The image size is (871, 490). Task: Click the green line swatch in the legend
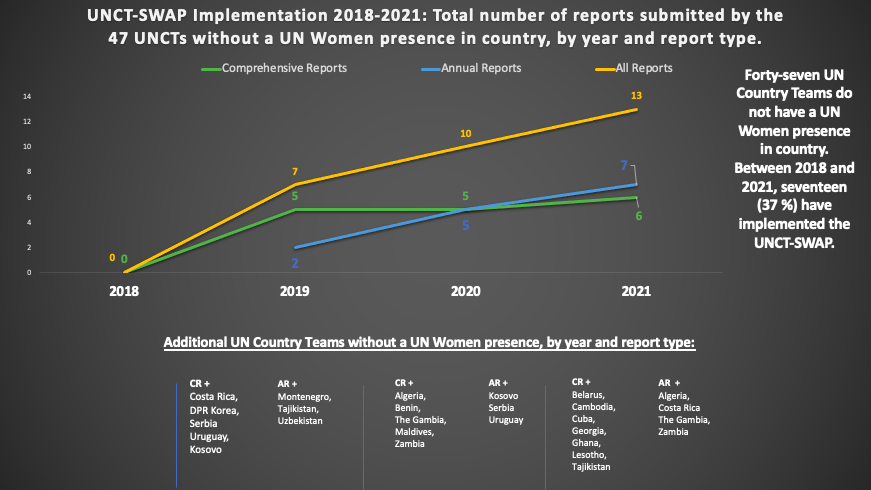click(211, 69)
